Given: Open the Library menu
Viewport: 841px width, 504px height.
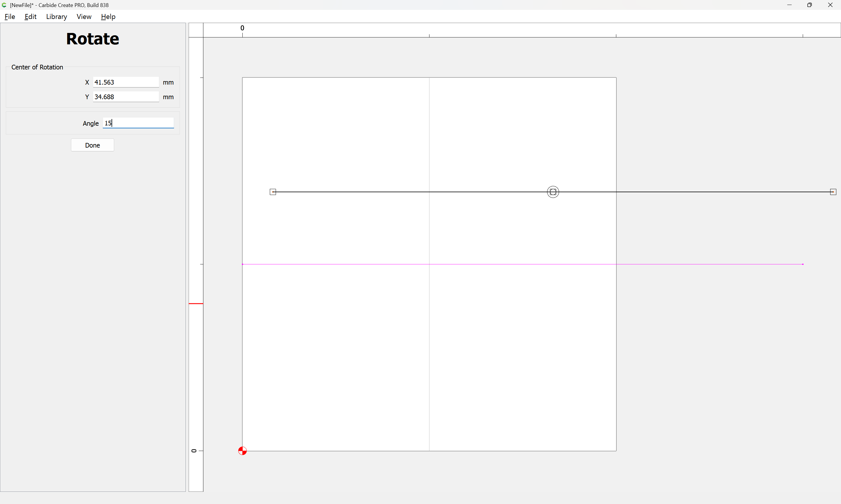Looking at the screenshot, I should point(56,17).
